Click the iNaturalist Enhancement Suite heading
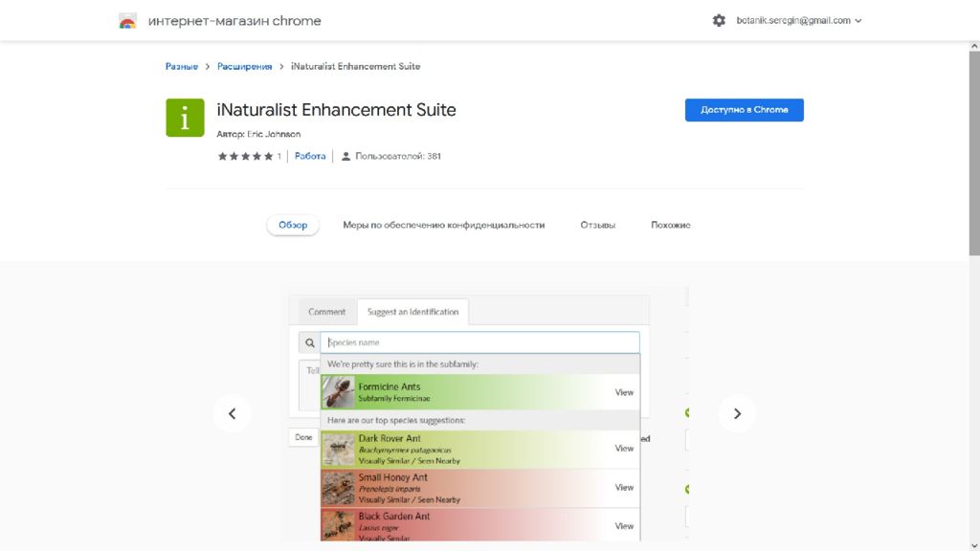 click(x=336, y=110)
